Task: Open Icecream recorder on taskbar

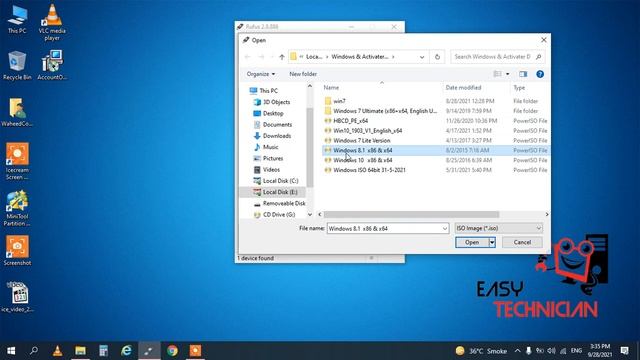Action: (195, 351)
